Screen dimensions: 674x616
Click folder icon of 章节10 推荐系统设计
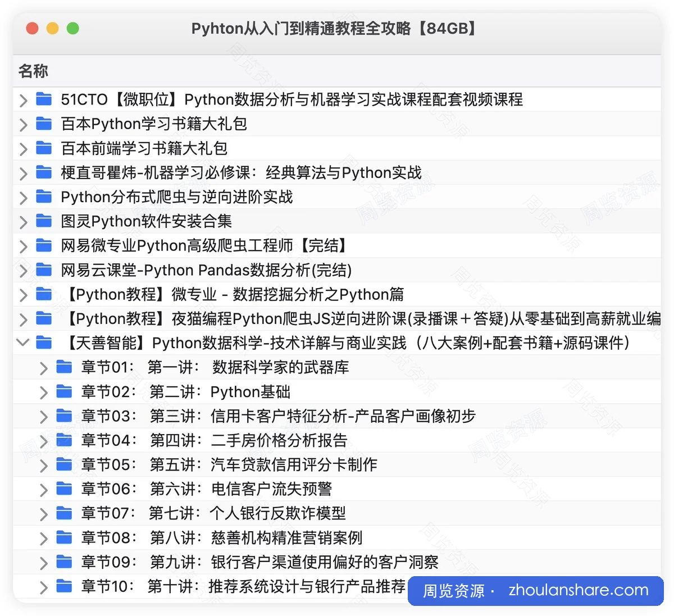click(x=65, y=586)
